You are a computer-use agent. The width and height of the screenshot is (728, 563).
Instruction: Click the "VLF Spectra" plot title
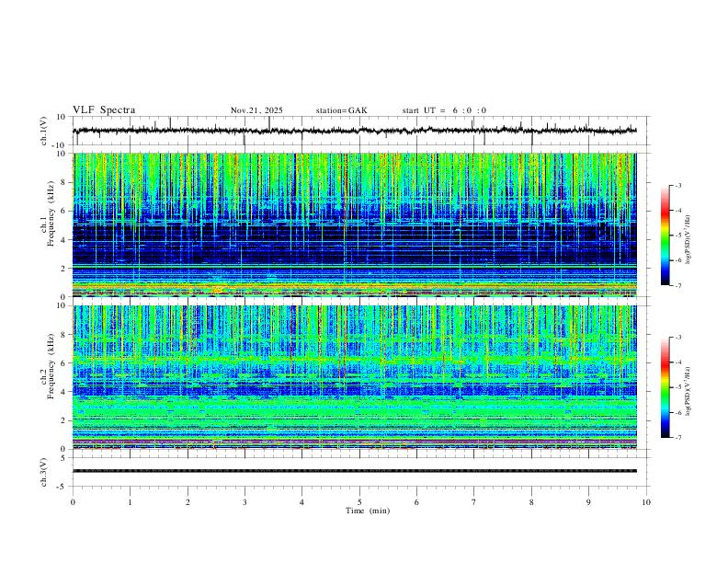click(x=104, y=109)
